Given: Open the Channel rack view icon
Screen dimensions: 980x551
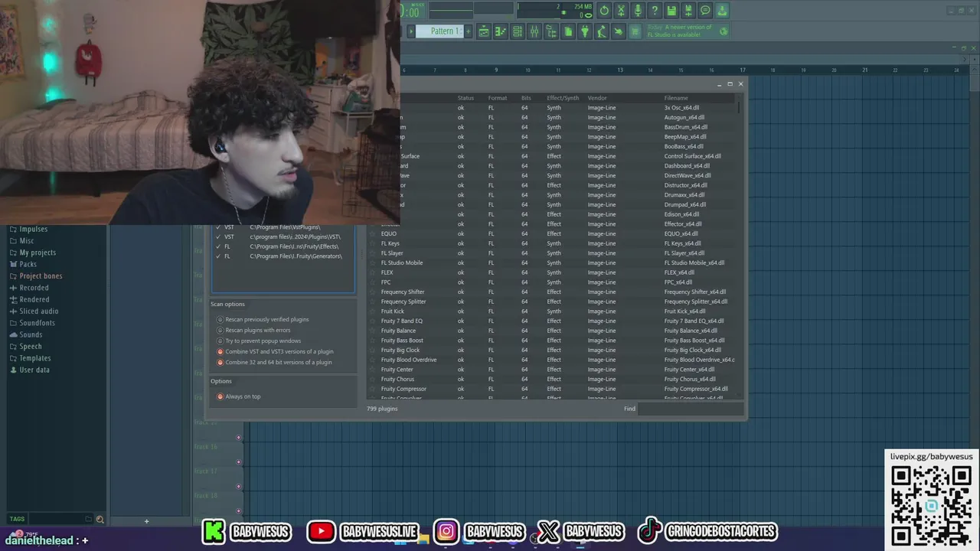Looking at the screenshot, I should (518, 31).
